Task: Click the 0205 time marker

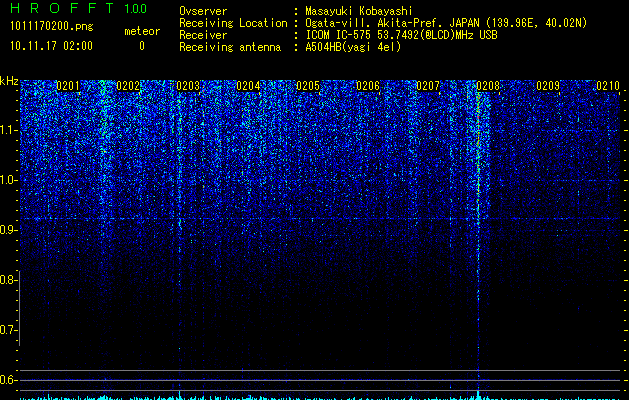Action: point(308,86)
